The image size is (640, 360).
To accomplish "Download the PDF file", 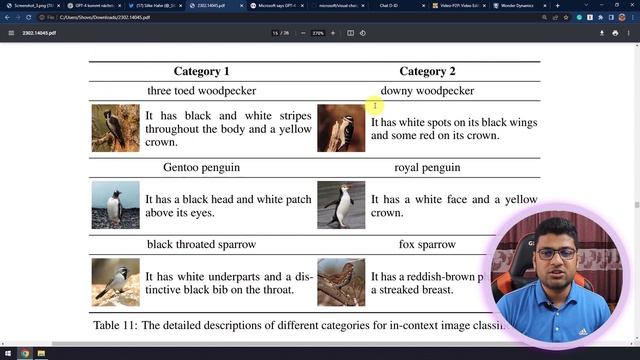I will tap(602, 33).
